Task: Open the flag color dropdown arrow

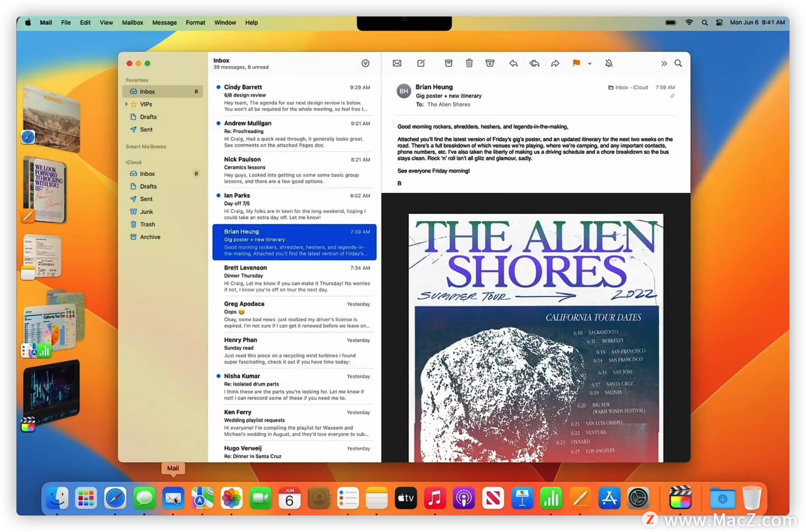Action: pos(589,64)
